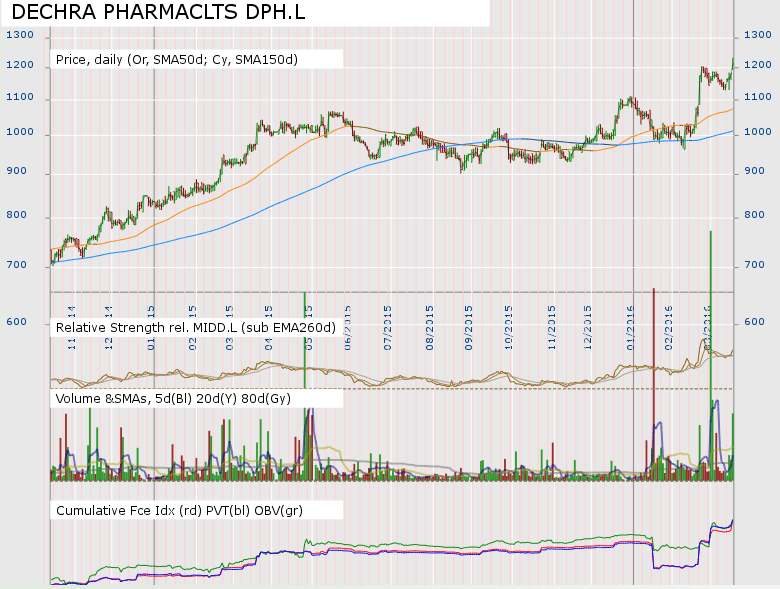The image size is (780, 589).
Task: Click the 08/2015 date label
Action: 430,323
